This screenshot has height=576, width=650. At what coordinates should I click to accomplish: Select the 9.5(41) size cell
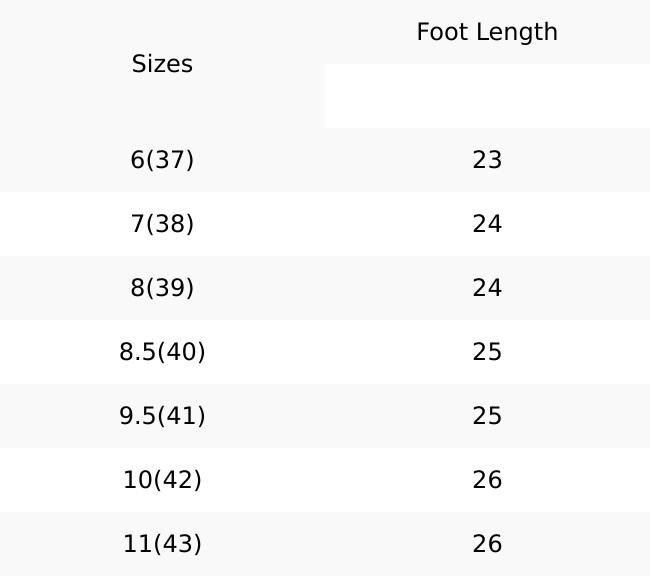point(162,416)
